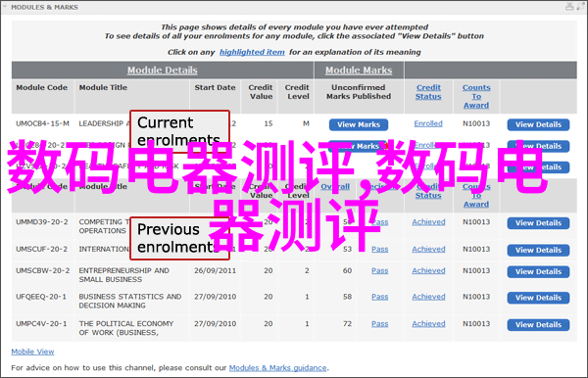The width and height of the screenshot is (588, 378).
Task: Open the Modules & Marks guidance link
Action: point(278,368)
